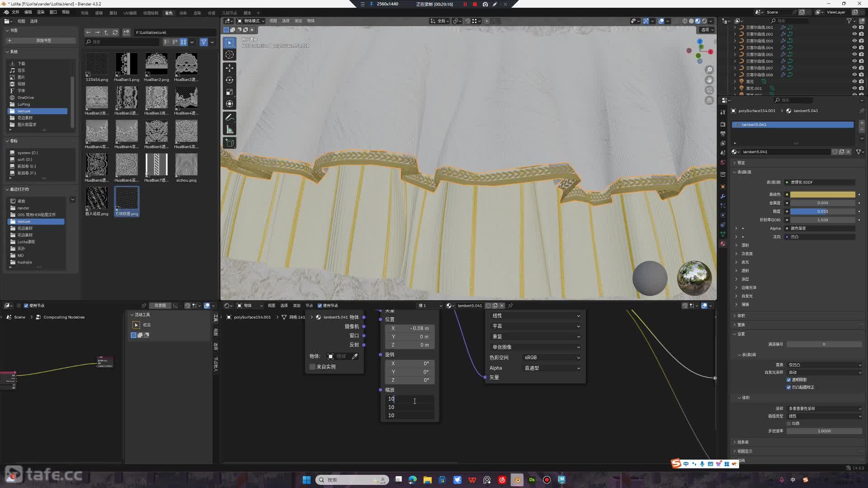Open the Tool properties tab
Image resolution: width=868 pixels, height=488 pixels.
click(722, 112)
